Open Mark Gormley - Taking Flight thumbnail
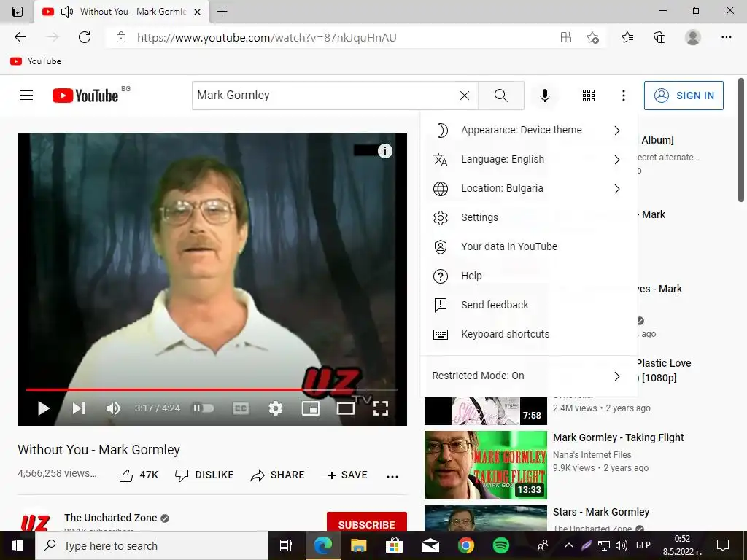 point(485,464)
